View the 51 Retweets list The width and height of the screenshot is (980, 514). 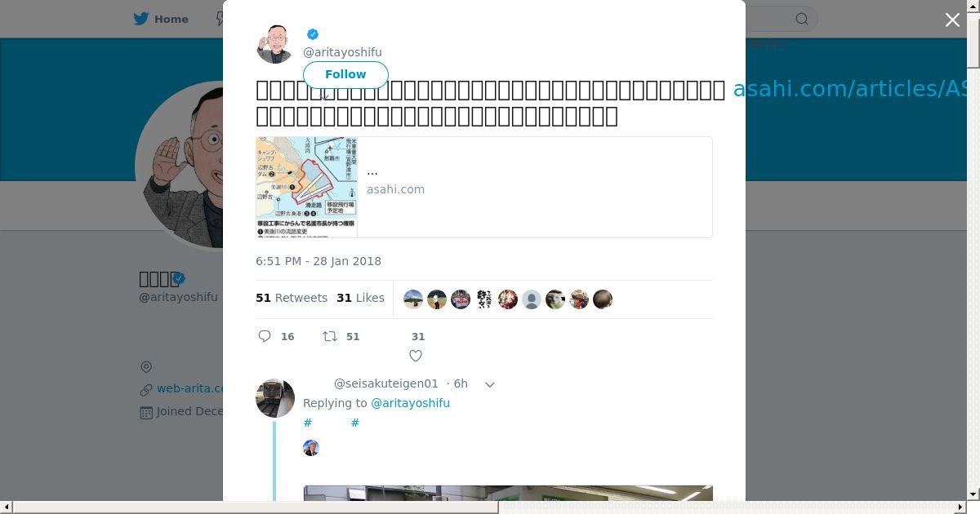click(292, 298)
